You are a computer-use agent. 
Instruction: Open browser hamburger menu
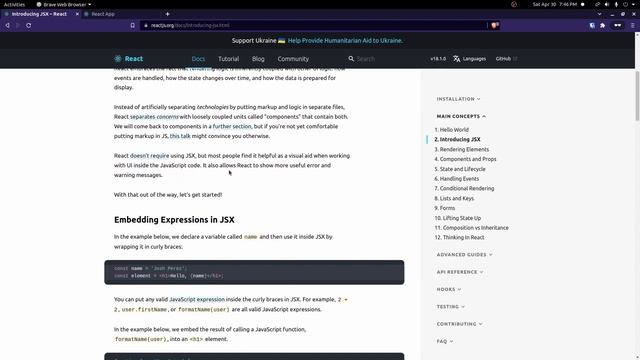[x=633, y=25]
